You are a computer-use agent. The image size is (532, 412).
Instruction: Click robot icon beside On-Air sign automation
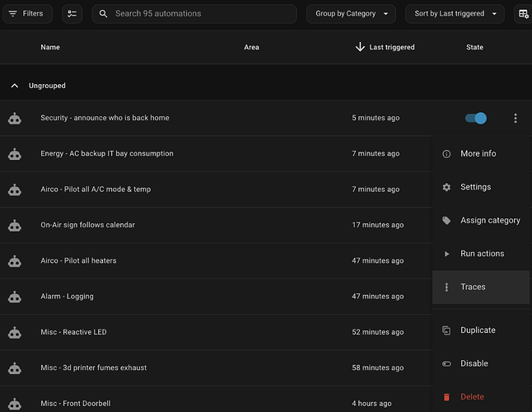tap(14, 225)
